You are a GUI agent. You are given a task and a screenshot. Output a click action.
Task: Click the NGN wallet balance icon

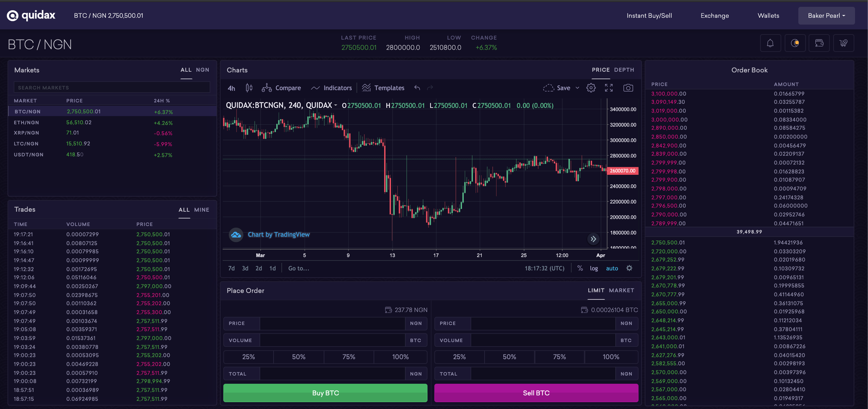388,310
